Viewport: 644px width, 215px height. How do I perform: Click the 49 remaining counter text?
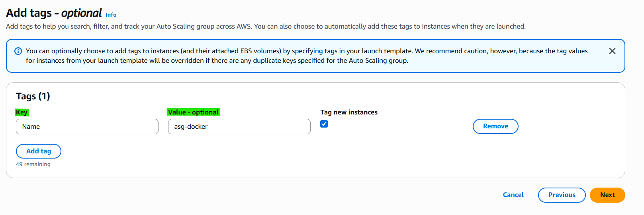(x=33, y=164)
